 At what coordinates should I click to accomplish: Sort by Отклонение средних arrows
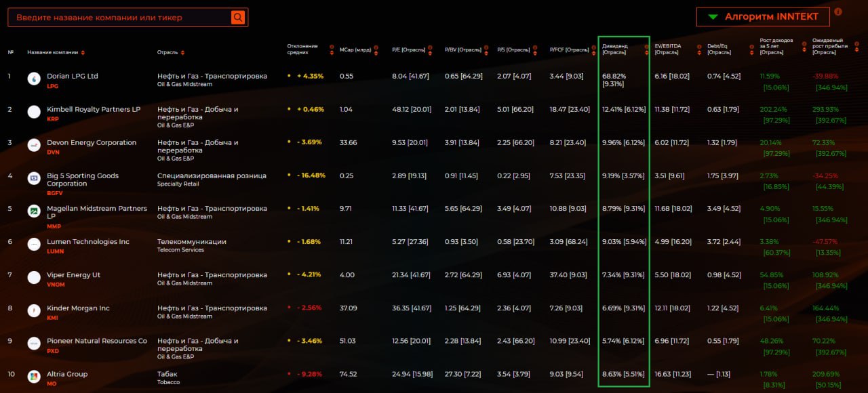pyautogui.click(x=332, y=54)
